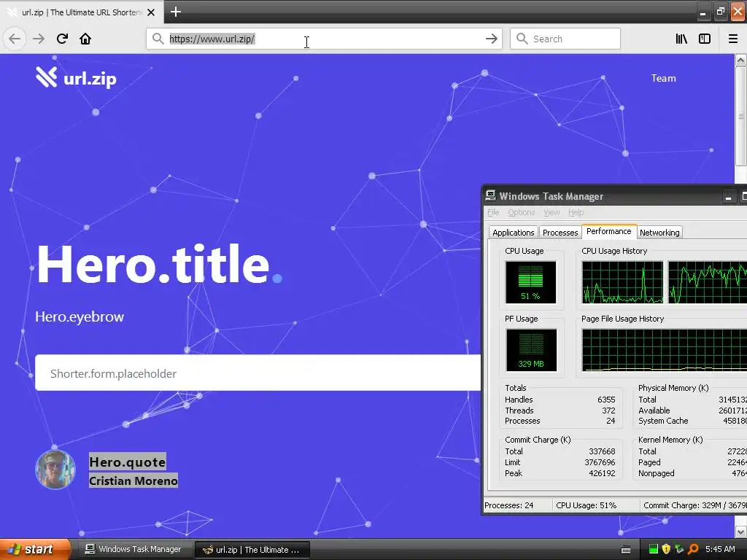Click the orange magnifier tray icon

[693, 549]
